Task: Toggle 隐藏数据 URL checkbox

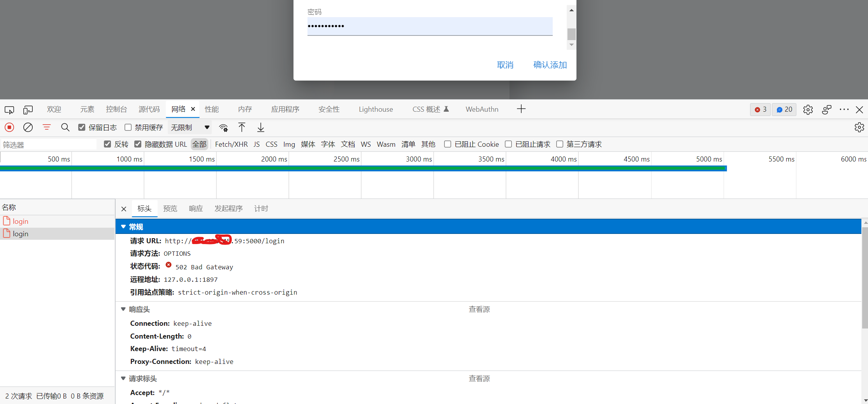Action: [138, 144]
